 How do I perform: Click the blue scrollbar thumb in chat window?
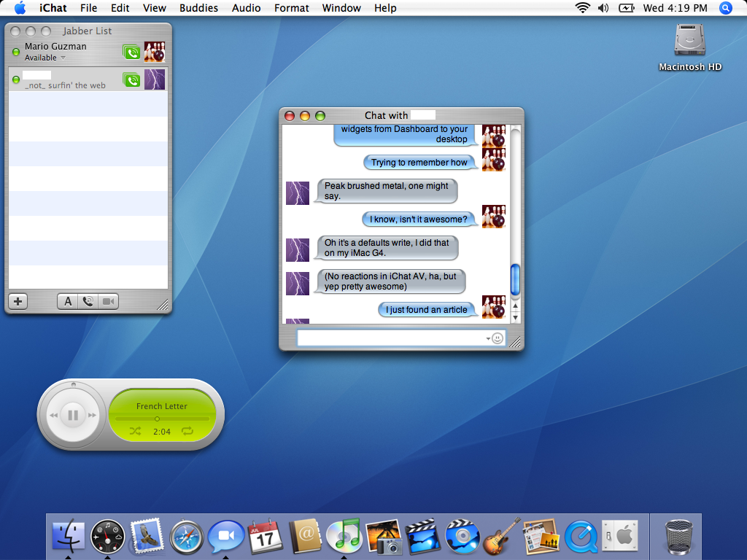coord(515,279)
